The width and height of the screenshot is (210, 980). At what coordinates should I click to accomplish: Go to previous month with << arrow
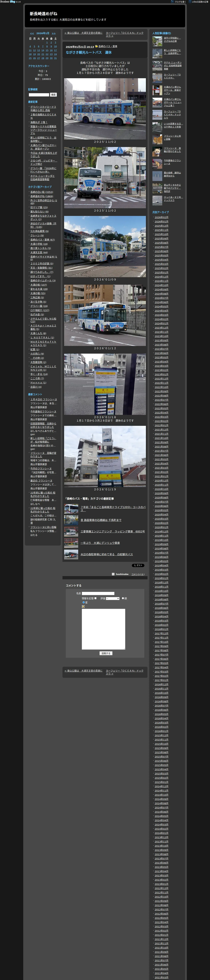[32, 33]
